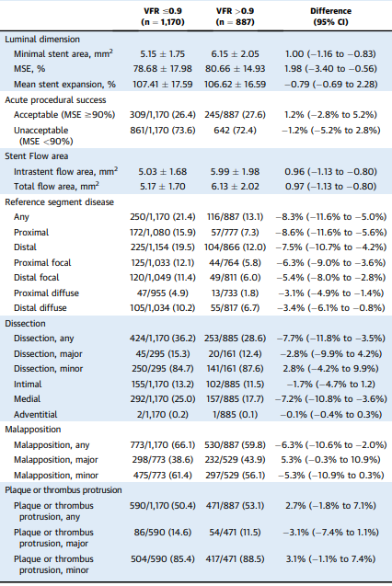Screen dimensions: 392x586
Task: Select the Acceptable (MSE ≥90%) row label
Action: coord(64,115)
